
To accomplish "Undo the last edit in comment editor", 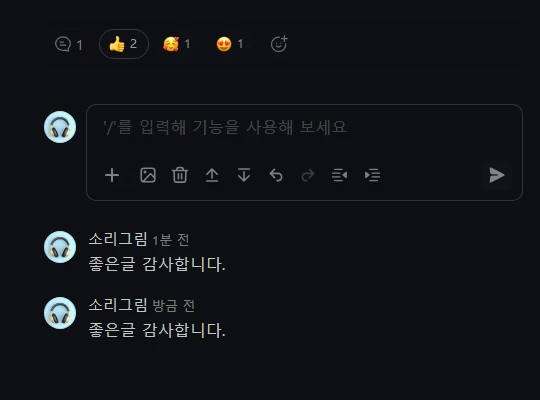I will click(x=276, y=175).
